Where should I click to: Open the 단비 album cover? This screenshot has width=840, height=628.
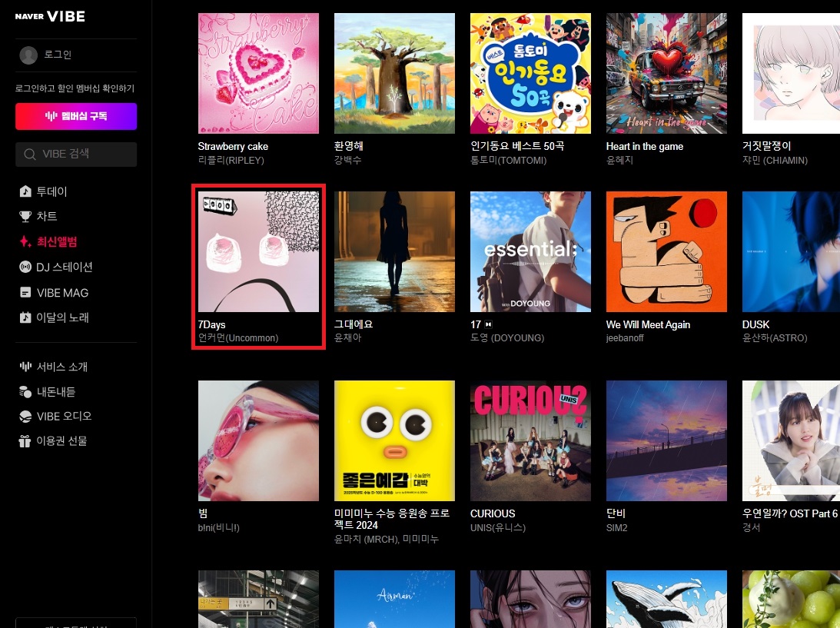666,441
